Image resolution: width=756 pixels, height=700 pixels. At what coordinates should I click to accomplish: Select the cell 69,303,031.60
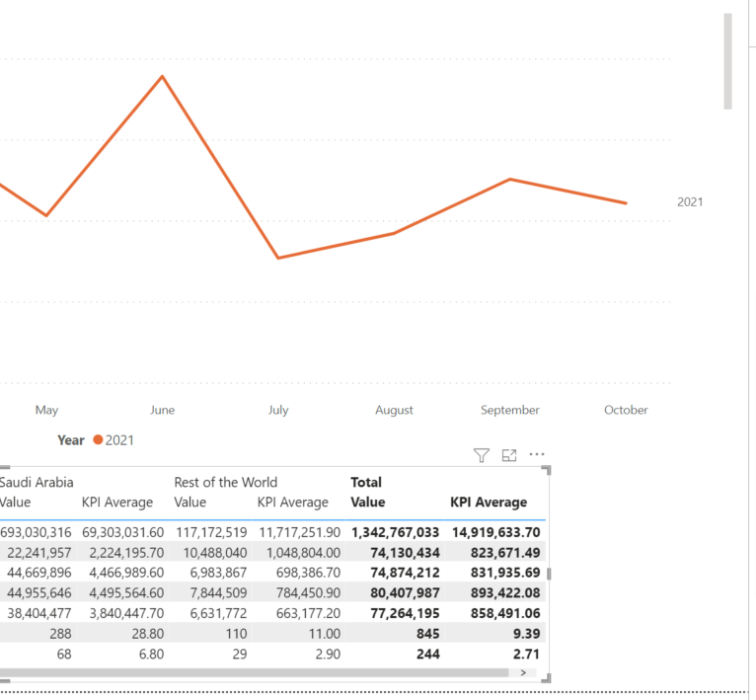click(x=123, y=532)
